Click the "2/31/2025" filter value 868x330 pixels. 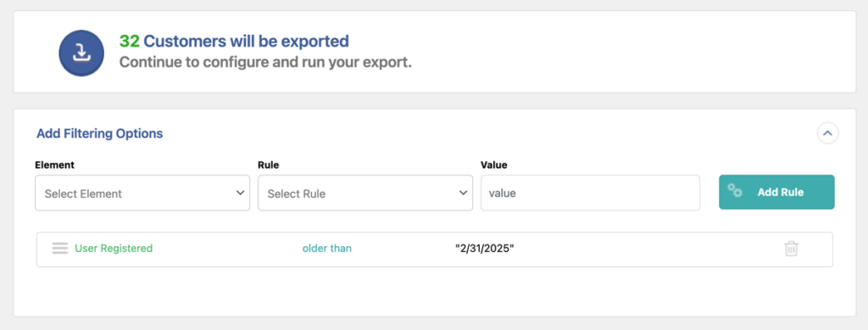(x=484, y=249)
